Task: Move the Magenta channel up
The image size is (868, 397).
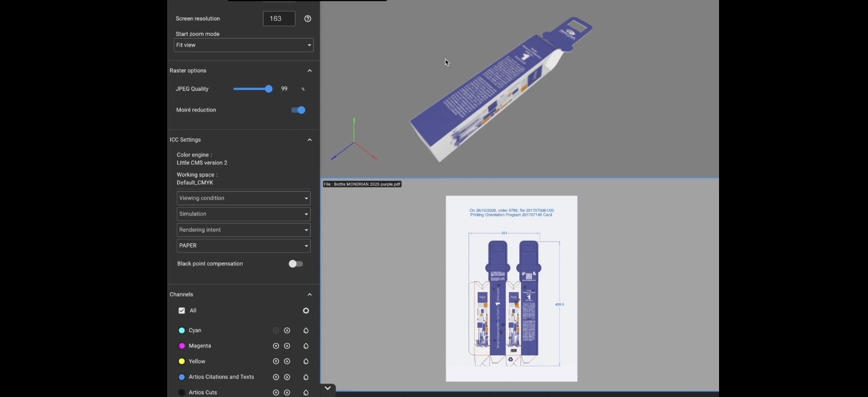Action: [x=276, y=346]
